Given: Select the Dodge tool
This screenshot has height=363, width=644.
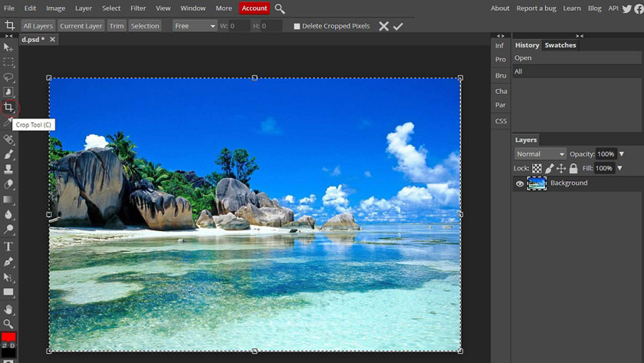Looking at the screenshot, I should pos(8,229).
